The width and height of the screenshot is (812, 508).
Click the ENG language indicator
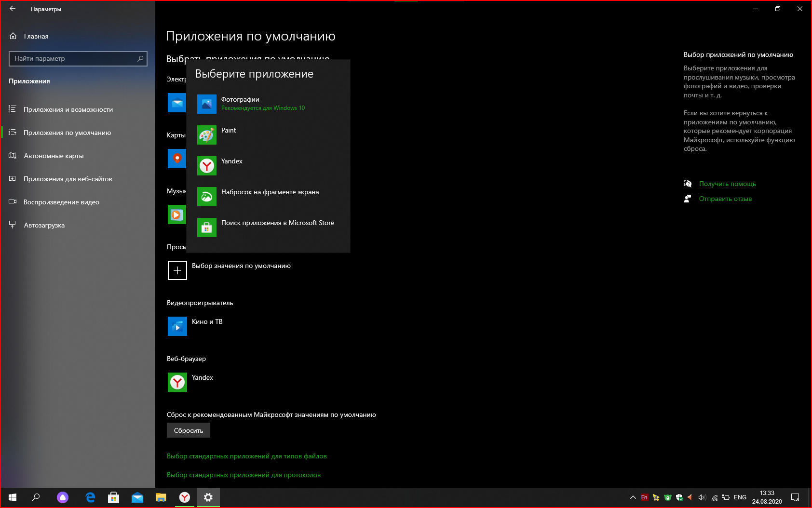(x=740, y=497)
